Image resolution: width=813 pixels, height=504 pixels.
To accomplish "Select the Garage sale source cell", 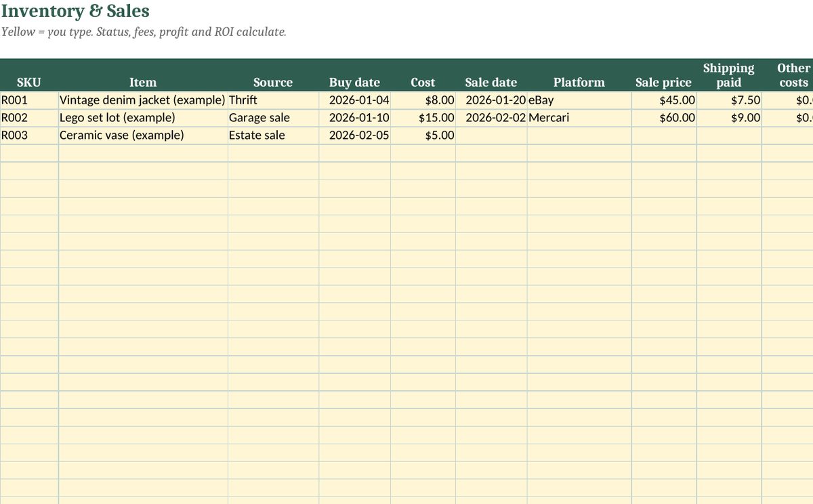I will 273,118.
